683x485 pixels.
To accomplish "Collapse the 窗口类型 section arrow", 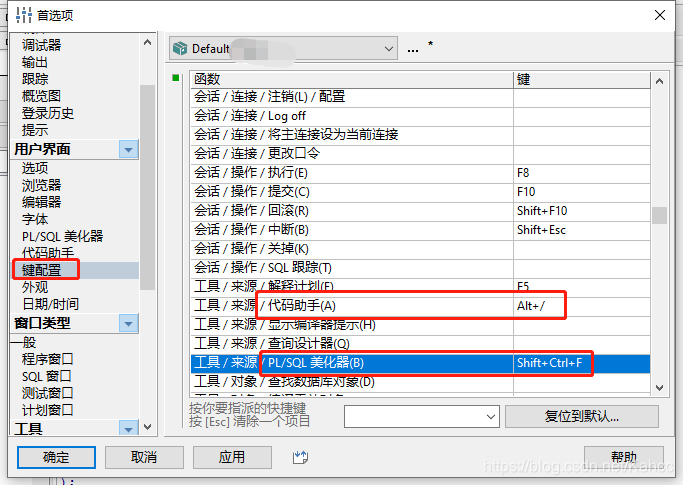I will pyautogui.click(x=128, y=324).
